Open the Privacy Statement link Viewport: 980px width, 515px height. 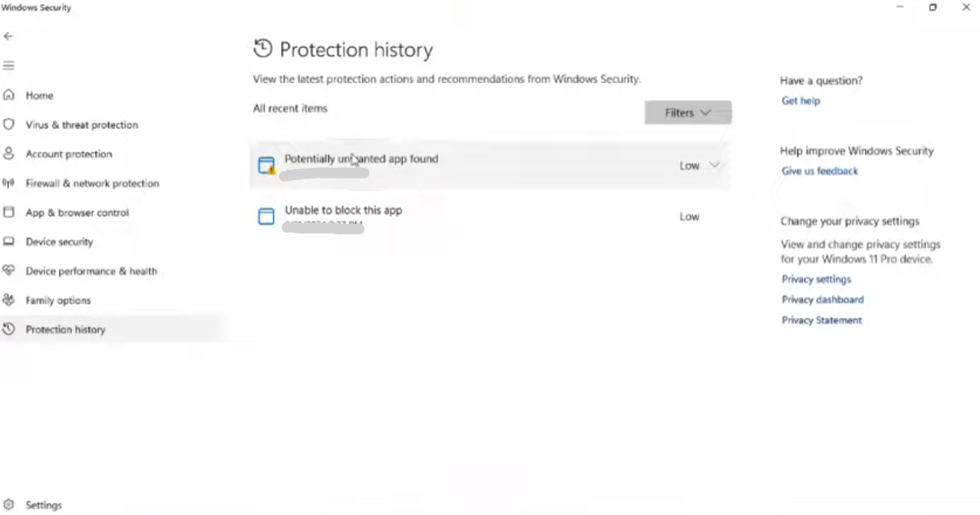(x=822, y=320)
